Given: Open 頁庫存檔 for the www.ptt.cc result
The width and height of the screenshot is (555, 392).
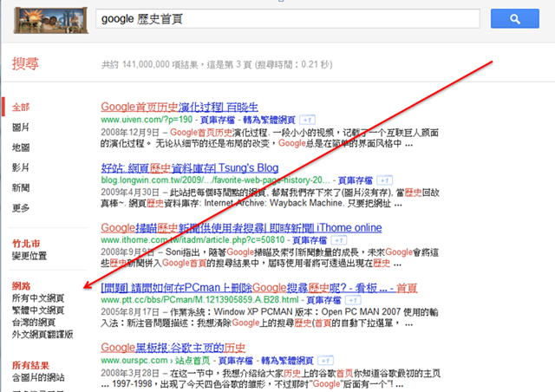Looking at the screenshot, I should 323,300.
